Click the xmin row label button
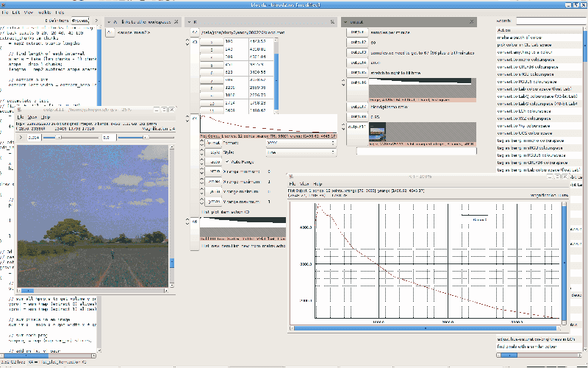The width and height of the screenshot is (588, 368). point(215,171)
